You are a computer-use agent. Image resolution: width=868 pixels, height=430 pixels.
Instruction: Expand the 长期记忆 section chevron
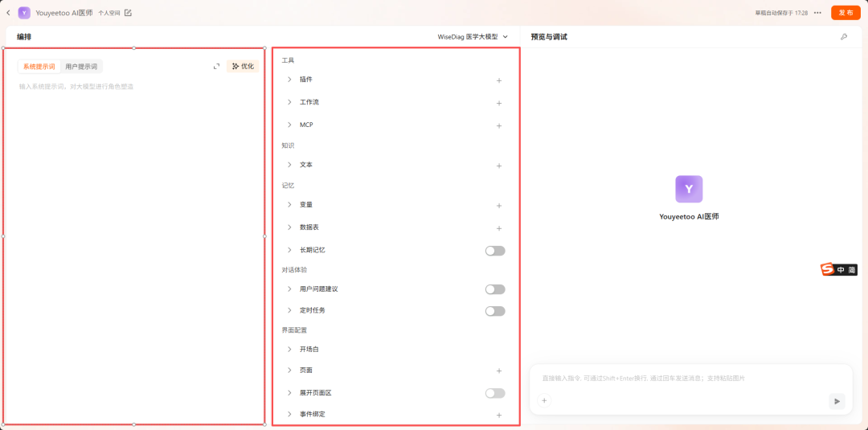click(x=289, y=250)
